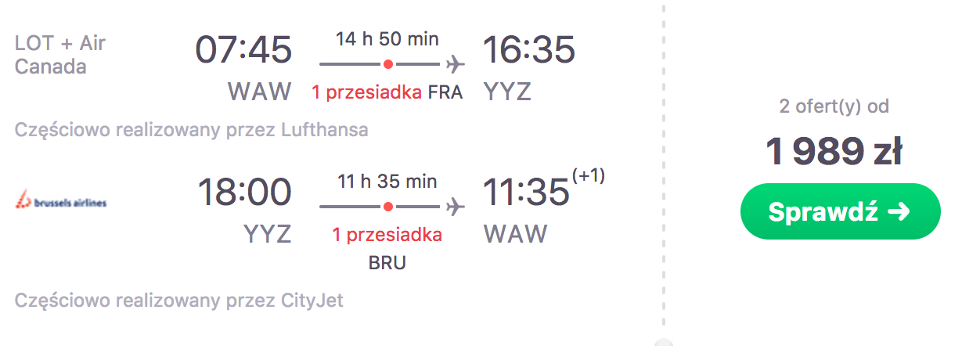Click the 2 ofert(y) od text

coord(834,106)
